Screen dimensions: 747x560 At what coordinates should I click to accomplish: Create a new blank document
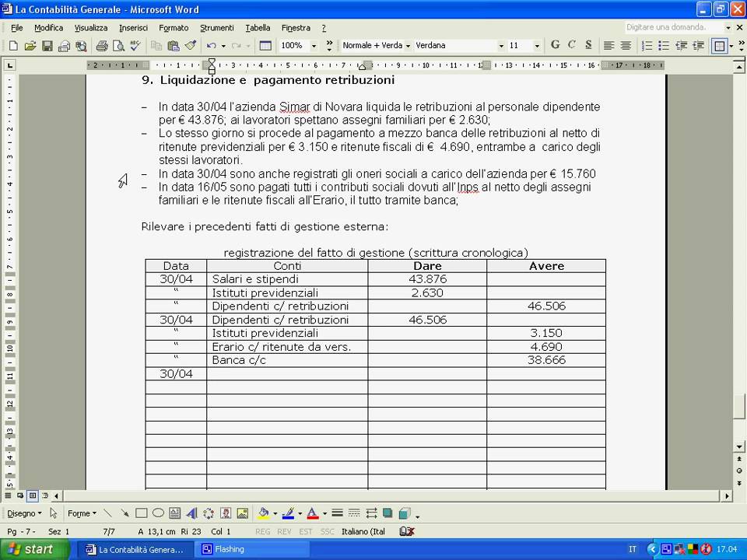click(13, 46)
